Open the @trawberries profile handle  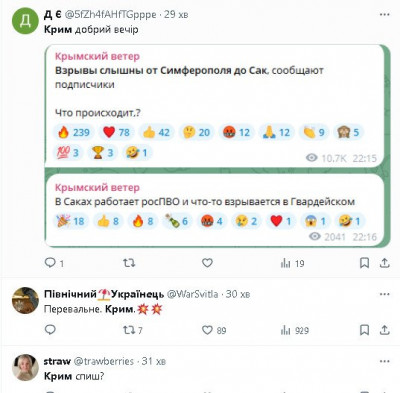tap(103, 361)
